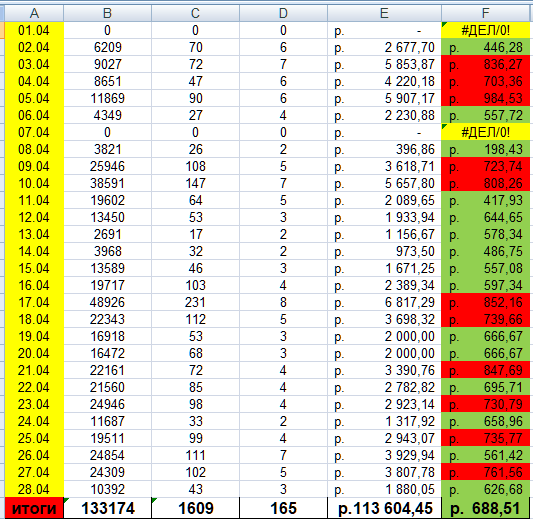The image size is (533, 519).
Task: Select column E header
Action: tap(384, 13)
